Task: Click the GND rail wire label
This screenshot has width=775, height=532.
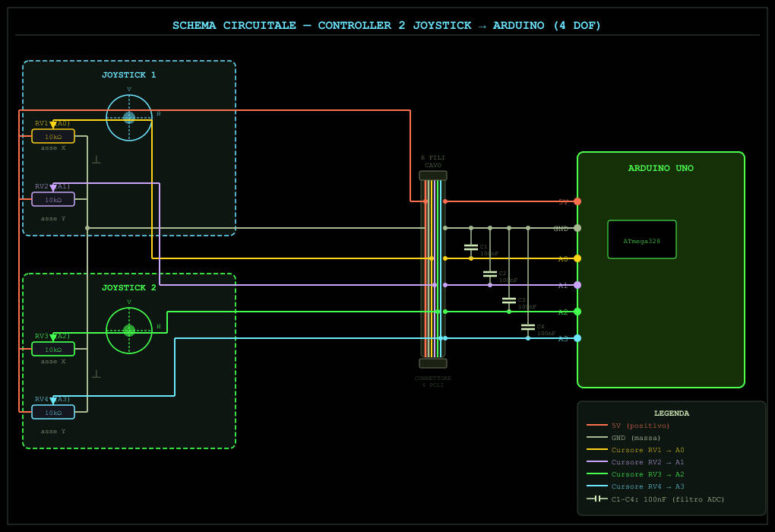Action: click(x=561, y=228)
